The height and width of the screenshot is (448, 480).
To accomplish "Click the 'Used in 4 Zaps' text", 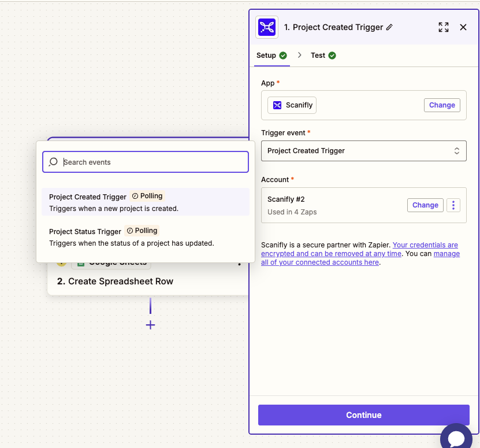I will click(x=292, y=212).
